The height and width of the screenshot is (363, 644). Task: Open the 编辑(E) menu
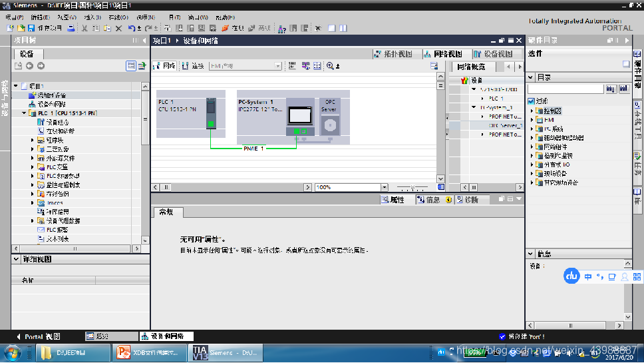pos(40,17)
